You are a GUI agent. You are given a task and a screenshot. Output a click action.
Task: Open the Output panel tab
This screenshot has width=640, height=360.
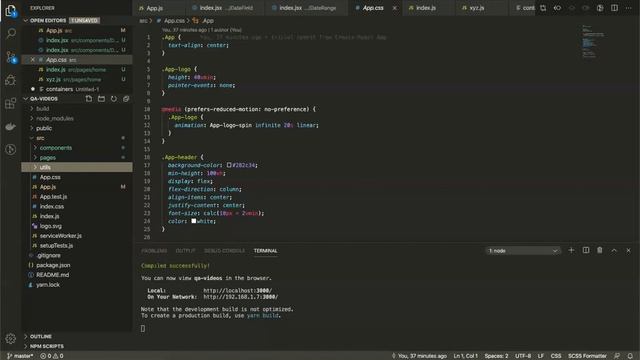[x=185, y=251]
